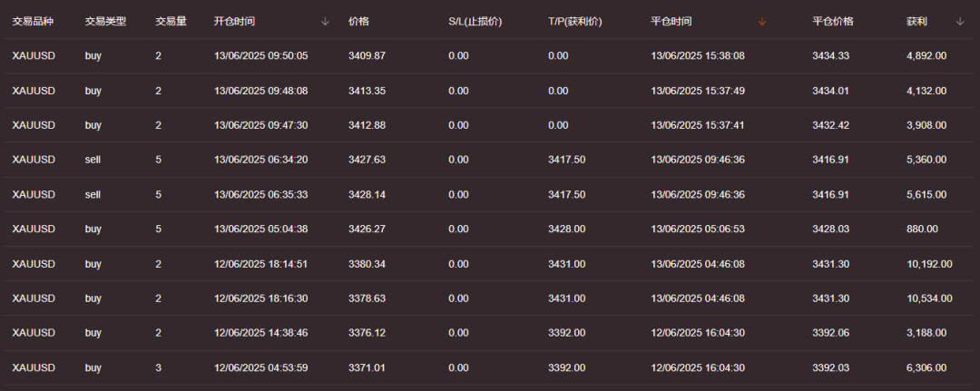Click close price 3428.03
The height and width of the screenshot is (391, 980).
(830, 229)
